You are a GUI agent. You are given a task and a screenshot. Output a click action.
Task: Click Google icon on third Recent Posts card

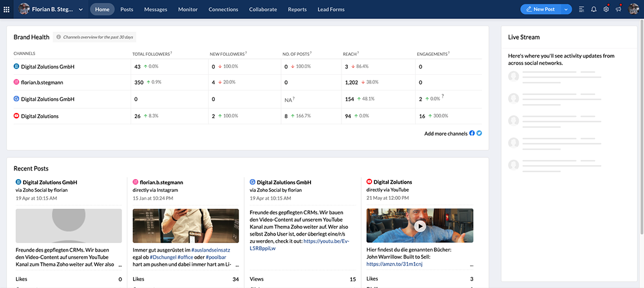pyautogui.click(x=252, y=181)
